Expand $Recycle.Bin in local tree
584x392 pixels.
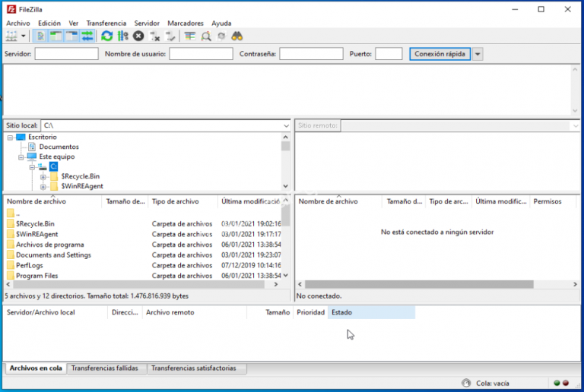pos(43,177)
